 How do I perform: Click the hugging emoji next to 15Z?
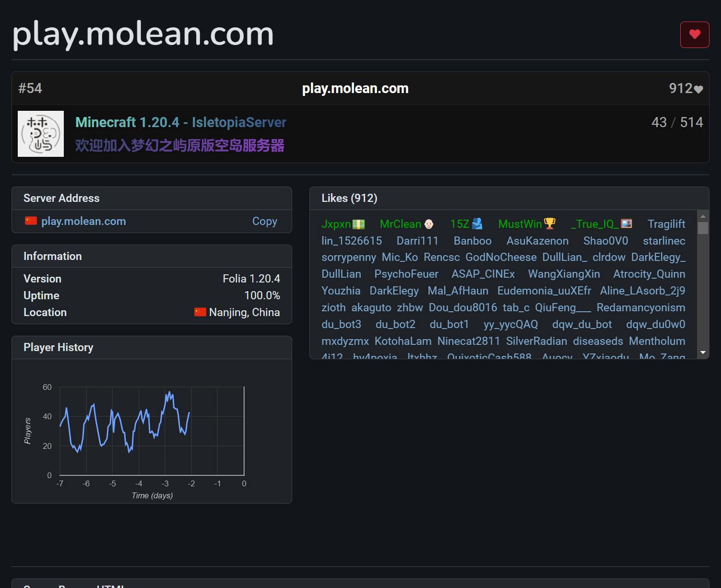point(477,224)
